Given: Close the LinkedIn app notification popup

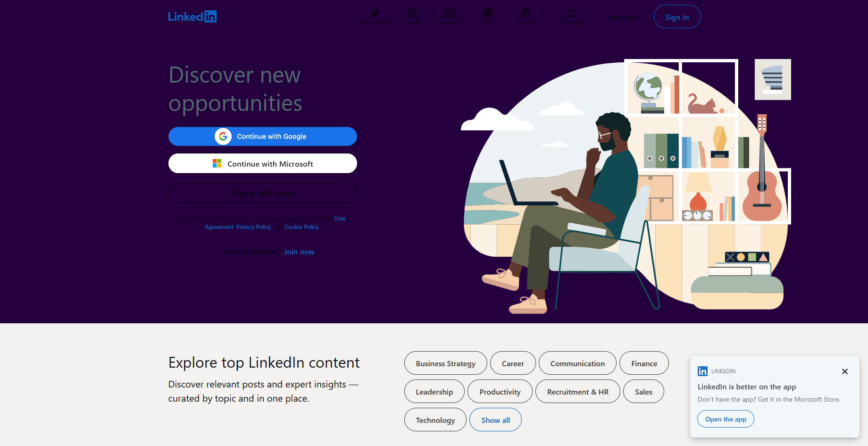Looking at the screenshot, I should [x=845, y=371].
